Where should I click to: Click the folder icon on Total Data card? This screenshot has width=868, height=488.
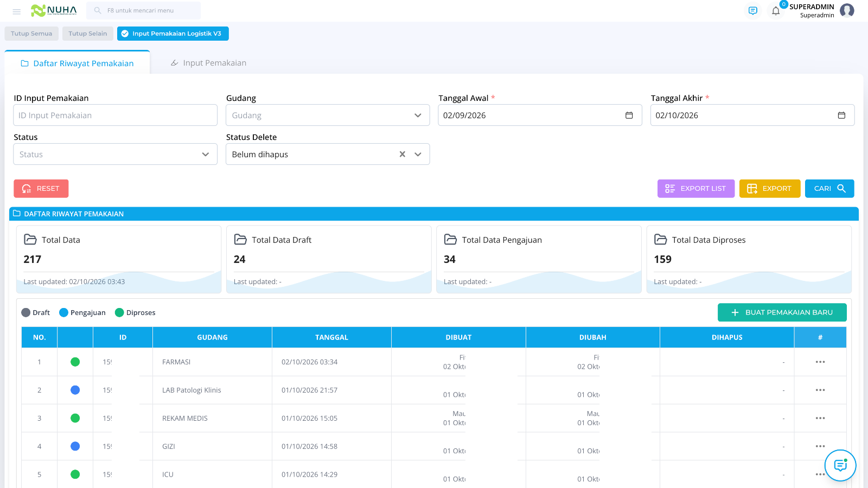pyautogui.click(x=30, y=240)
